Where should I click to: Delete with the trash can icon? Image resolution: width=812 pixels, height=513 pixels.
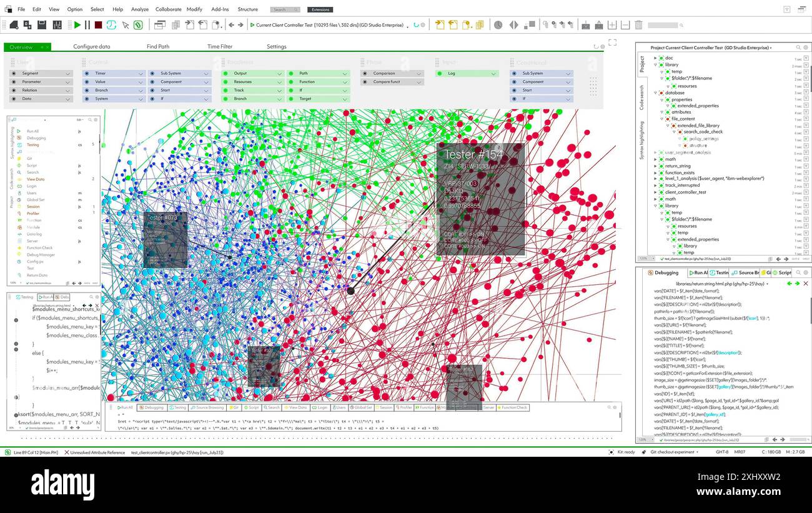pos(638,25)
